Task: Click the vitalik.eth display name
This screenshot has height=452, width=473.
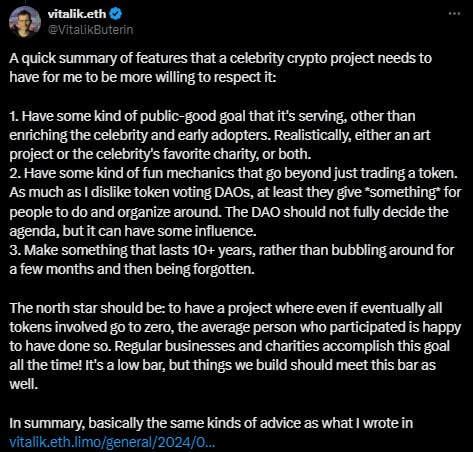Action: pos(77,14)
